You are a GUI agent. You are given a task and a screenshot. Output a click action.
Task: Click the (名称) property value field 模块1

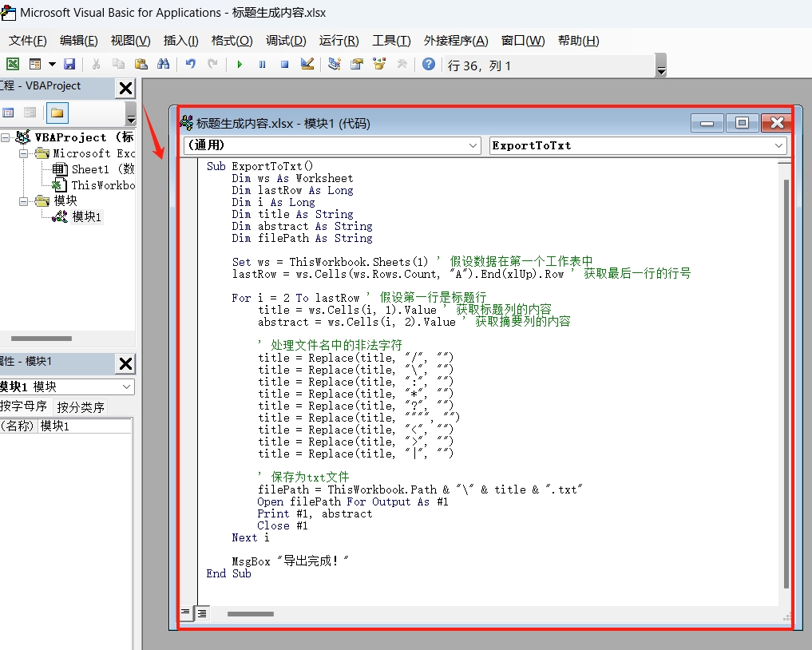click(85, 426)
